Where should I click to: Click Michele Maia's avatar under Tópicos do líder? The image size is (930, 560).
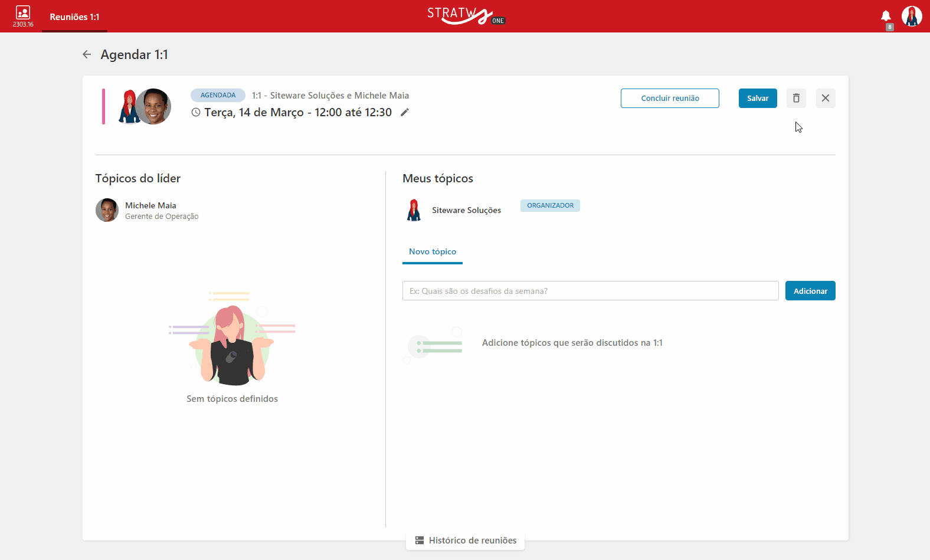click(107, 210)
